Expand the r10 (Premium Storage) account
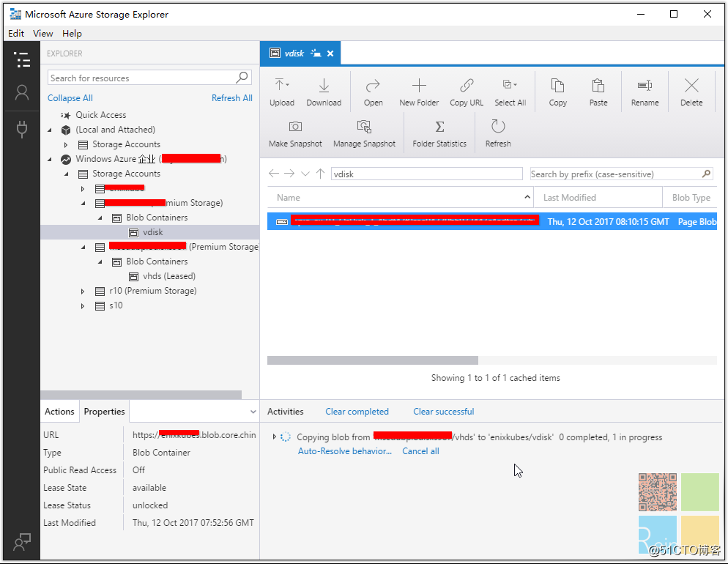 pyautogui.click(x=83, y=292)
